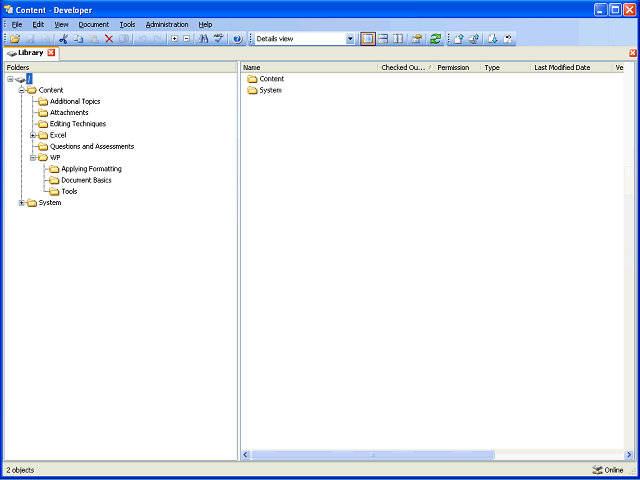The width and height of the screenshot is (640, 480).
Task: Select the Excel folder label in tree
Action: tap(58, 135)
